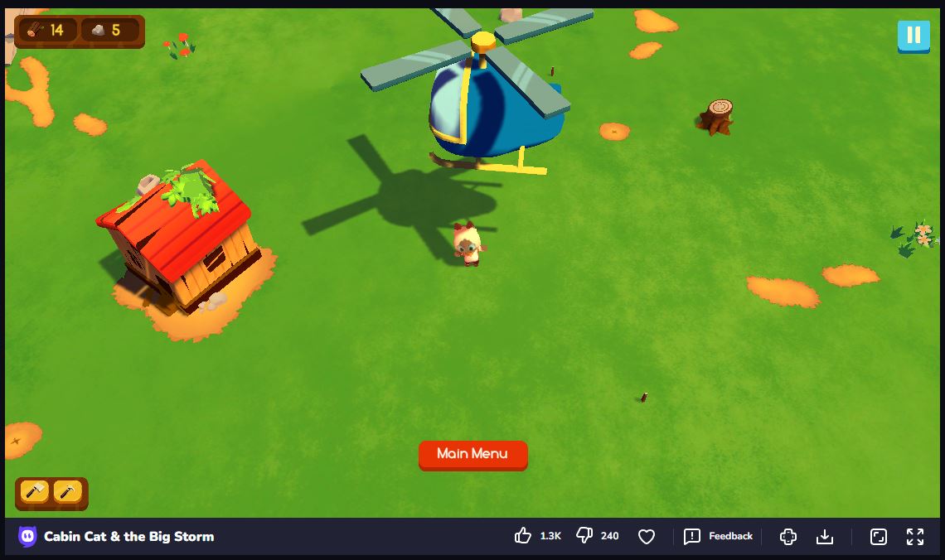Click the gamepad controls icon
This screenshot has height=560, width=945.
pos(787,536)
